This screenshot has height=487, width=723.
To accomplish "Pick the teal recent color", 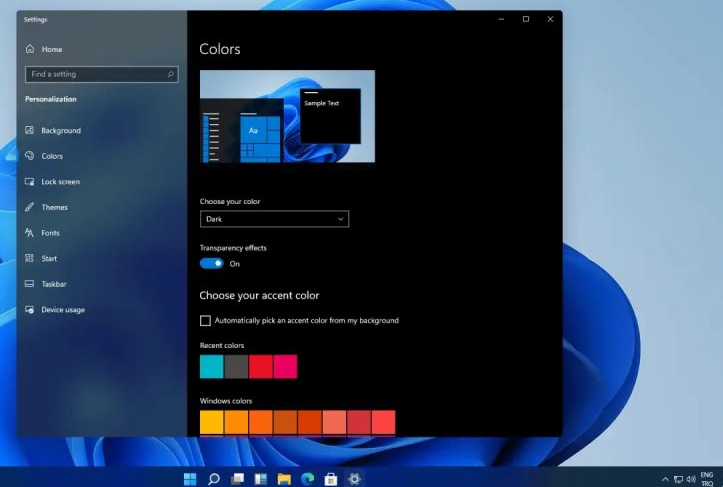I will (x=212, y=367).
